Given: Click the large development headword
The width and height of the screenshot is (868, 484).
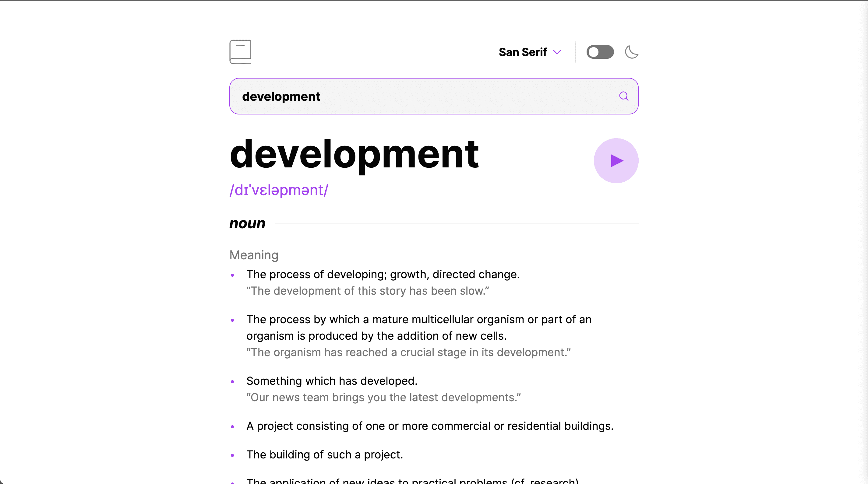Looking at the screenshot, I should [x=354, y=154].
